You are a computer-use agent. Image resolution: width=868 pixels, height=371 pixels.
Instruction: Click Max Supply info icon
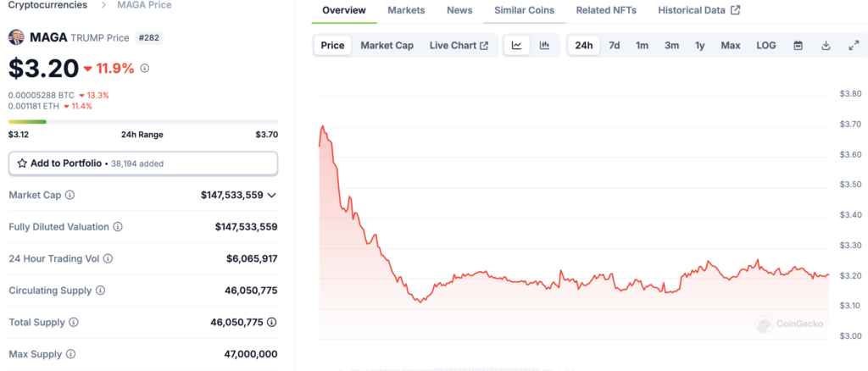70,354
